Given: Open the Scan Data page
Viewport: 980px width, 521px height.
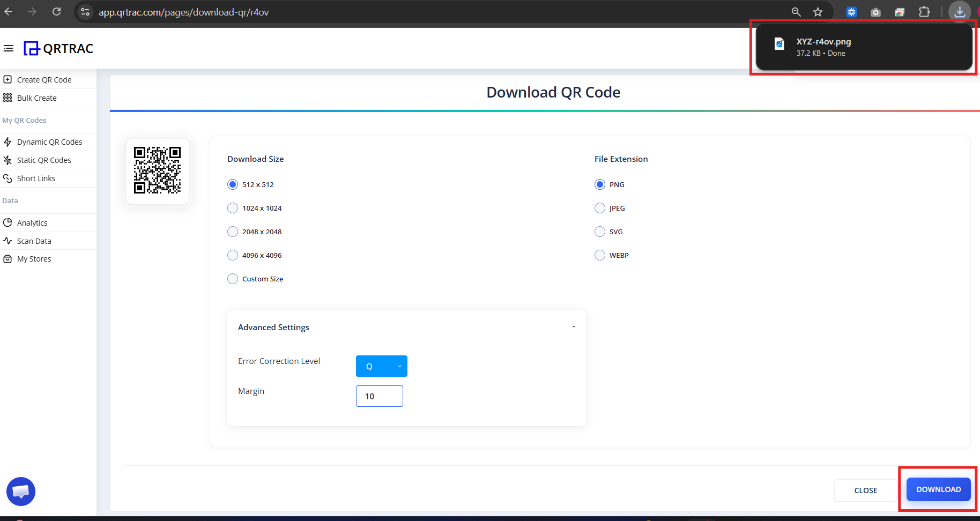Looking at the screenshot, I should 33,241.
